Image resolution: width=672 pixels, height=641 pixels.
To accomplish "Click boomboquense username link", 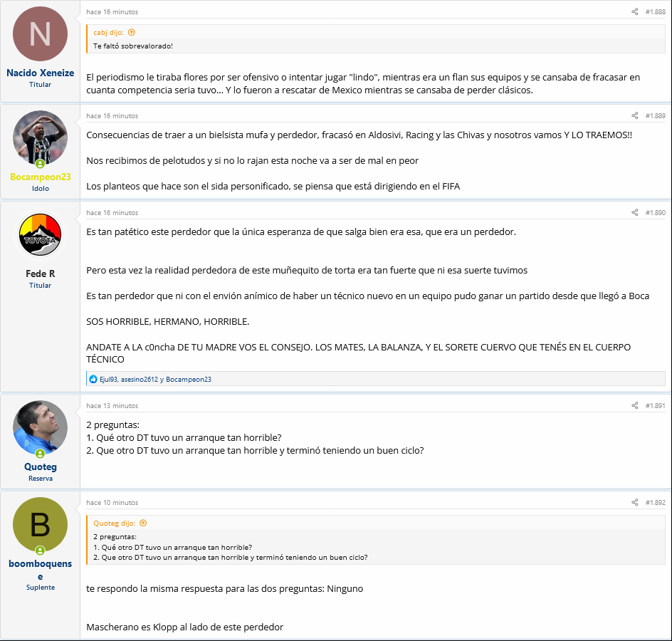I will pyautogui.click(x=41, y=570).
